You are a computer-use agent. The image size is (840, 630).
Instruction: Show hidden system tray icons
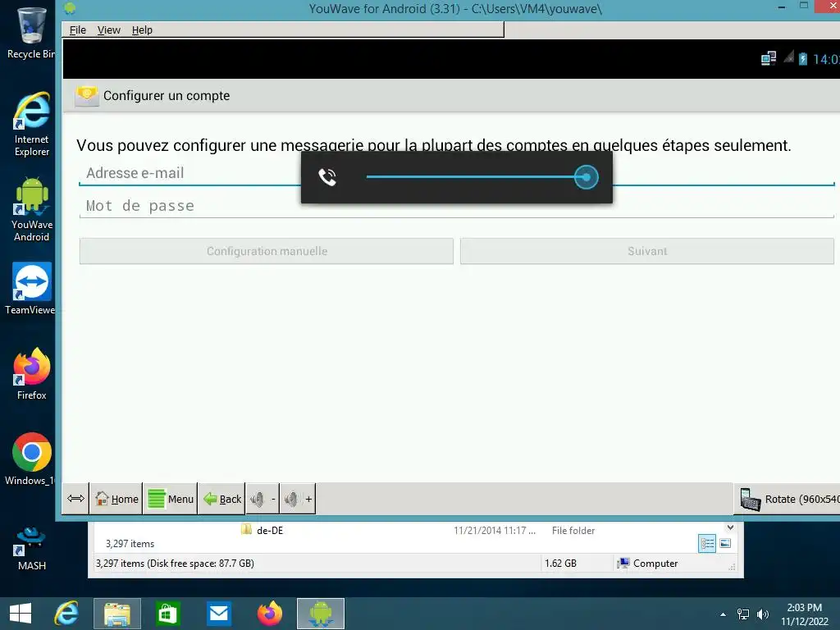coord(723,614)
